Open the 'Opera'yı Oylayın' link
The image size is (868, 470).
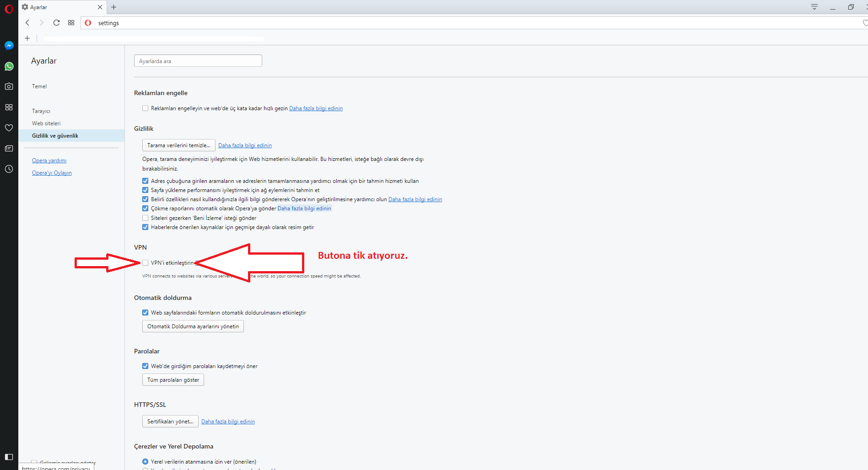pyautogui.click(x=52, y=173)
